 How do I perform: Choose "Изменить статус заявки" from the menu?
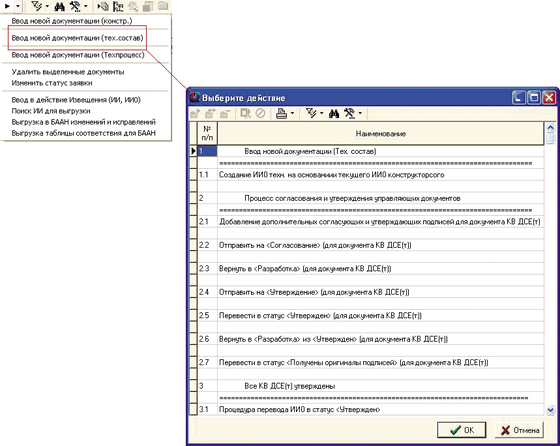[52, 83]
